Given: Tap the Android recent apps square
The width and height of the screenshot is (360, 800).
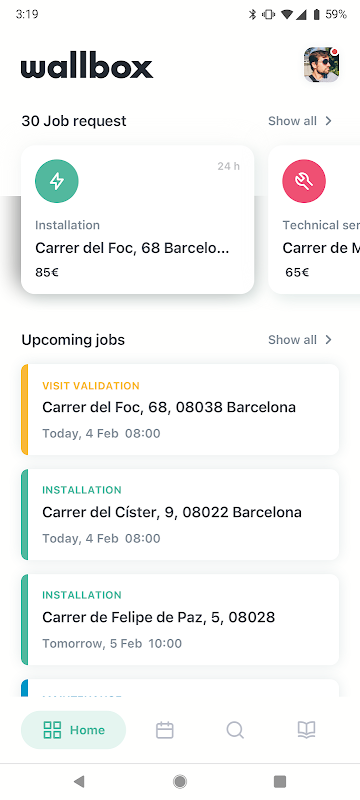Looking at the screenshot, I should pyautogui.click(x=279, y=781).
